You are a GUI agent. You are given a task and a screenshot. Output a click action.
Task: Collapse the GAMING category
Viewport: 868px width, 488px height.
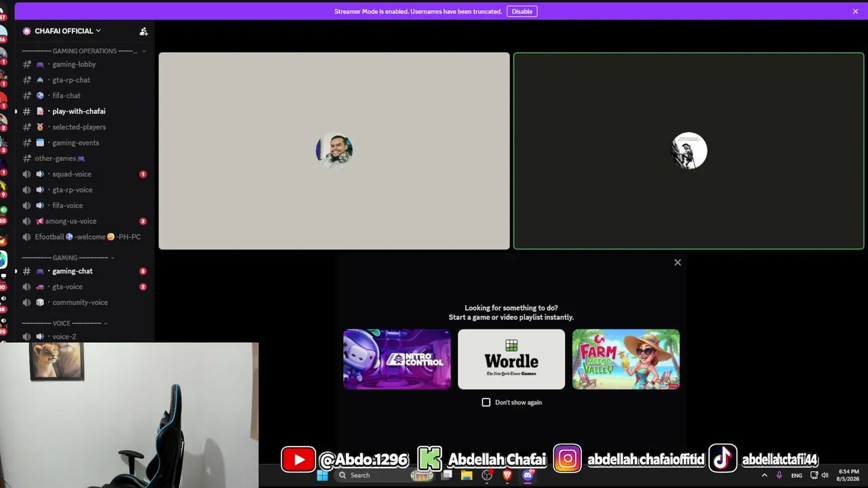coord(68,258)
